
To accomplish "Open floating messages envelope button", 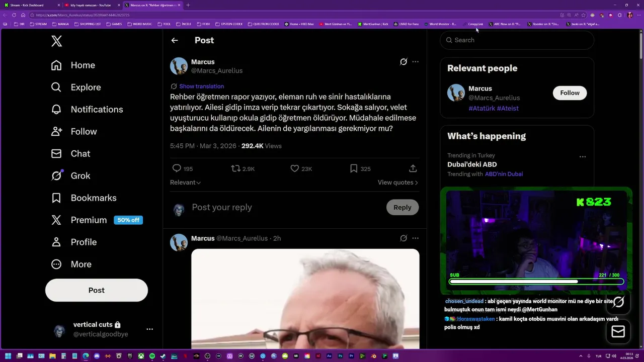I will pos(618,332).
